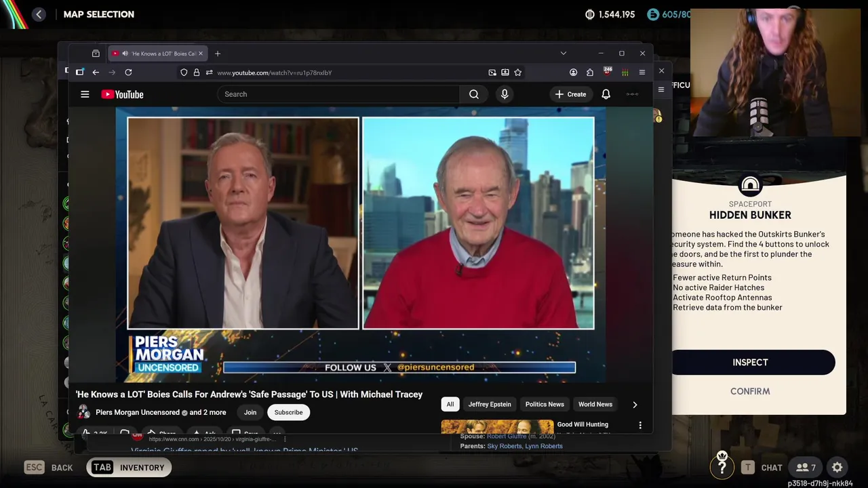Join the Piers Morgan Uncensored channel
Screen dimensions: 868x488
[x=250, y=412]
